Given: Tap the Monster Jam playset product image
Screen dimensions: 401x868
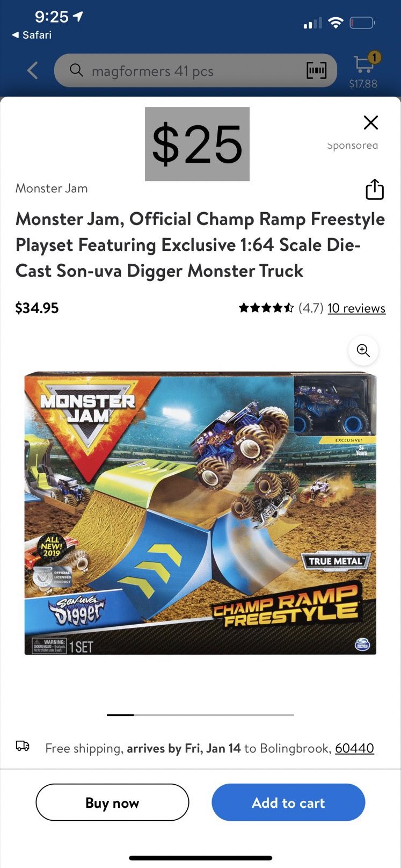Looking at the screenshot, I should [200, 513].
